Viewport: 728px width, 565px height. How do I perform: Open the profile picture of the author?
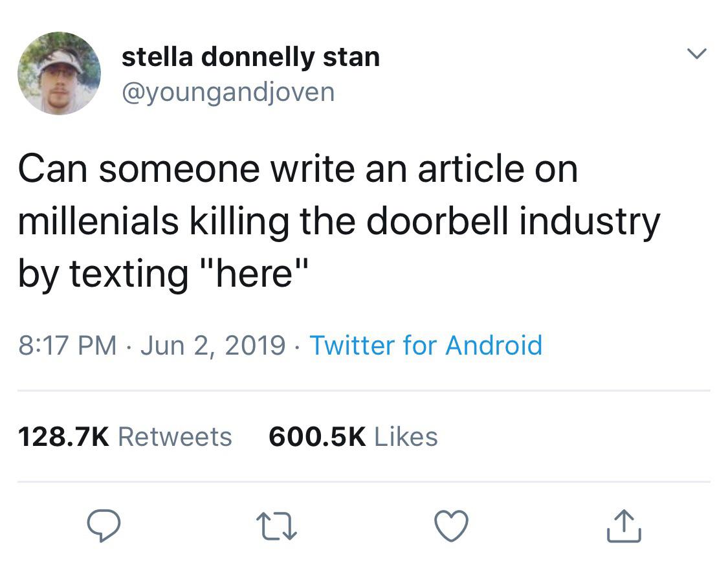pyautogui.click(x=59, y=73)
